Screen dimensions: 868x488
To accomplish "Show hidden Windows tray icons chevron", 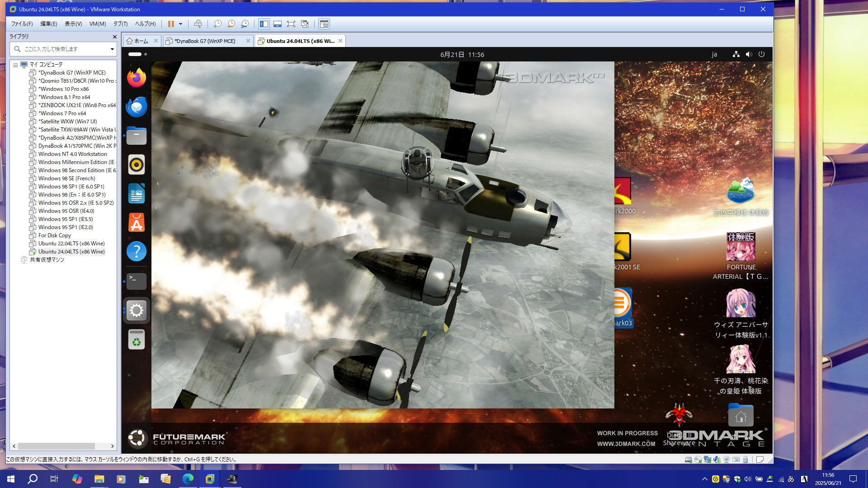I will coord(704,479).
